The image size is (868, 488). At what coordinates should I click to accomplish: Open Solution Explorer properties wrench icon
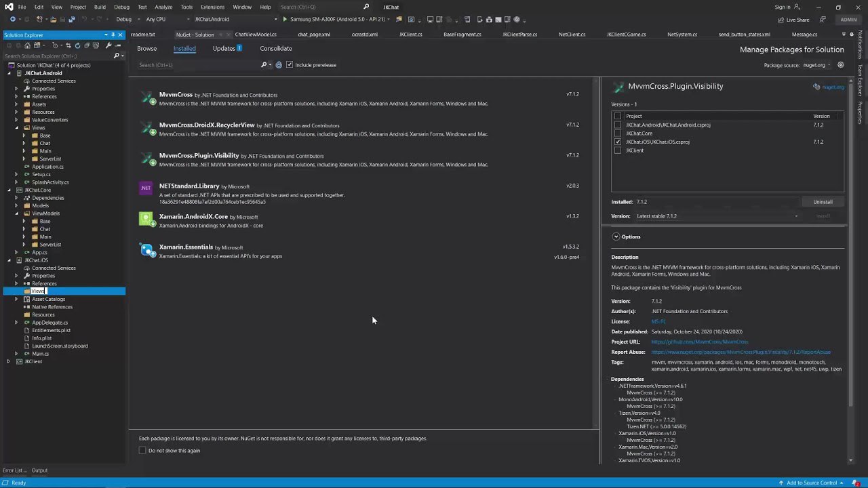pos(108,45)
